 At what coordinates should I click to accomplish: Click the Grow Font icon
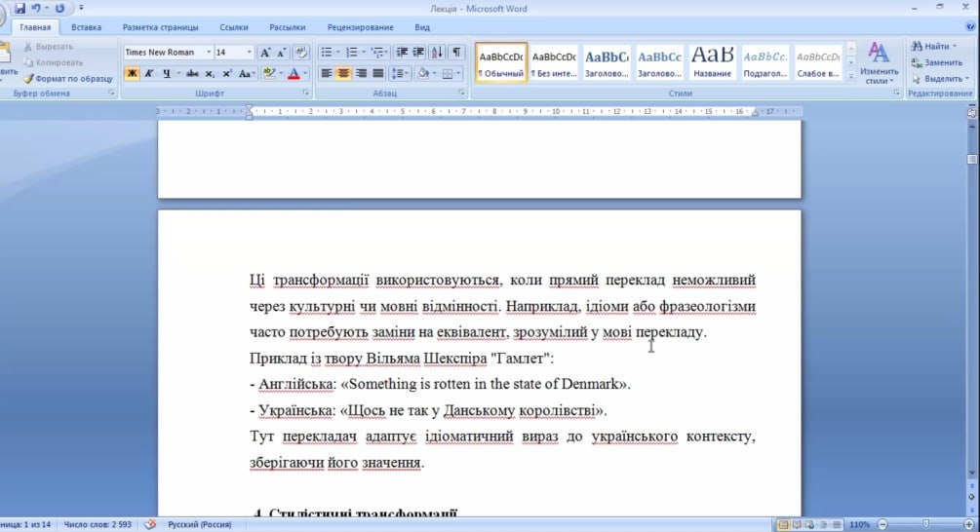point(265,53)
